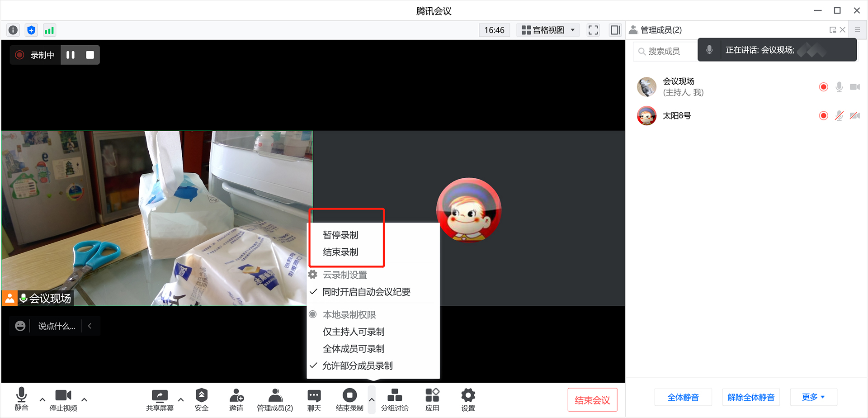Mute the microphone with 静音 button

[x=21, y=399]
